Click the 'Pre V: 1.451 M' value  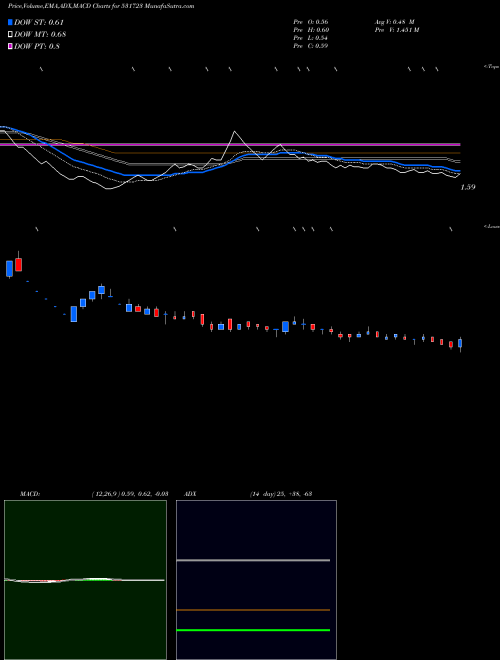[x=397, y=30]
